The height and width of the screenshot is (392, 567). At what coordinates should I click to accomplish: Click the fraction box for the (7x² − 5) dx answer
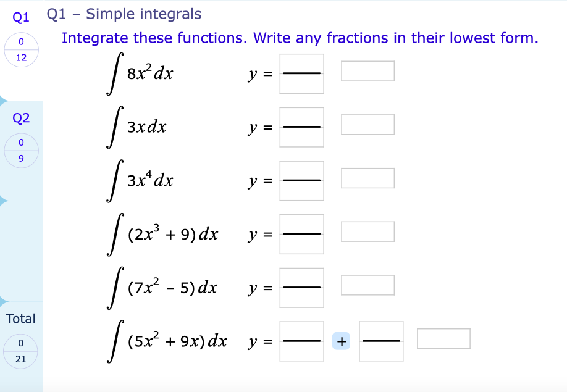coord(301,287)
